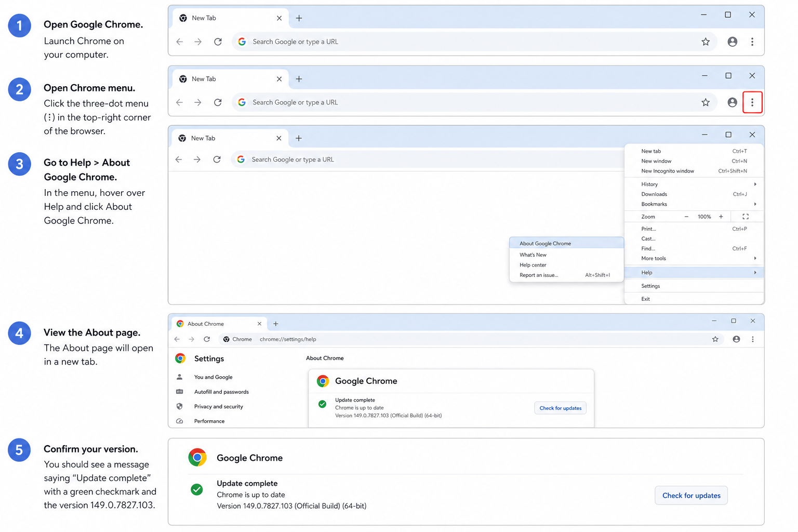Bookmark the page with star in step 1 window
This screenshot has height=532, width=798.
click(x=706, y=42)
